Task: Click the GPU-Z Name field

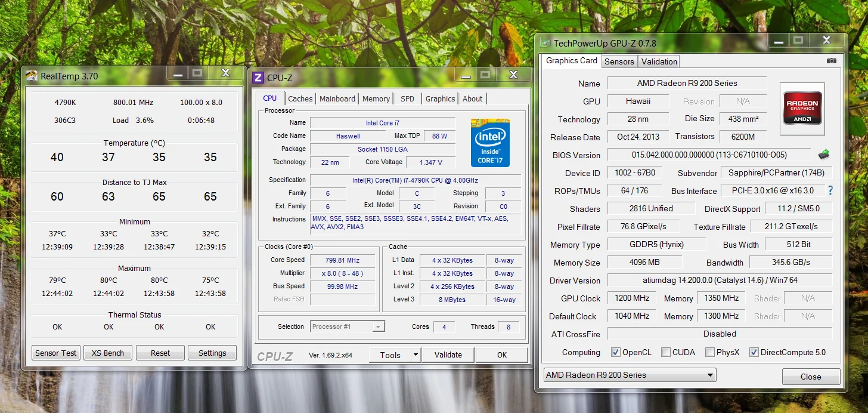Action: coord(687,83)
